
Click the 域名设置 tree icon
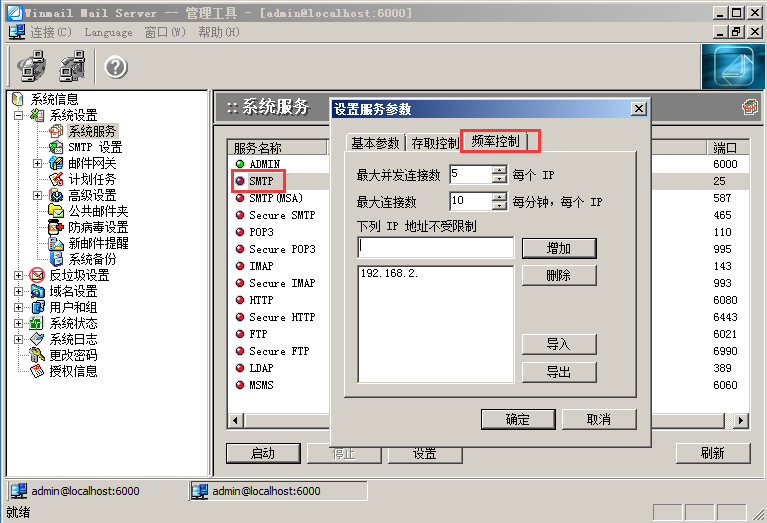pos(37,291)
